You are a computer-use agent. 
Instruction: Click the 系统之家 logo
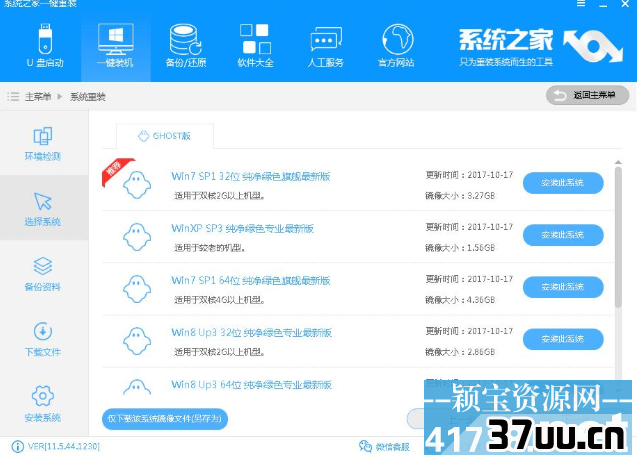541,46
